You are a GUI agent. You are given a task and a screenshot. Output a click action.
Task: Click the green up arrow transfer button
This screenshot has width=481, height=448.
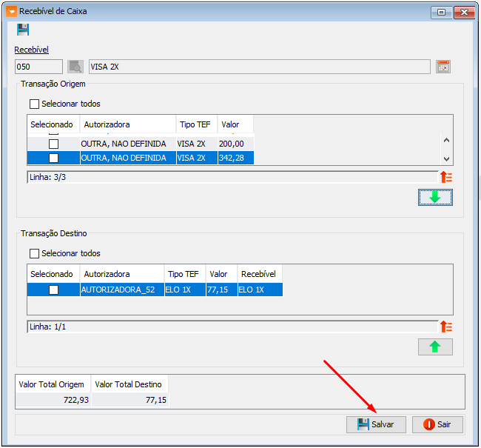click(x=435, y=347)
